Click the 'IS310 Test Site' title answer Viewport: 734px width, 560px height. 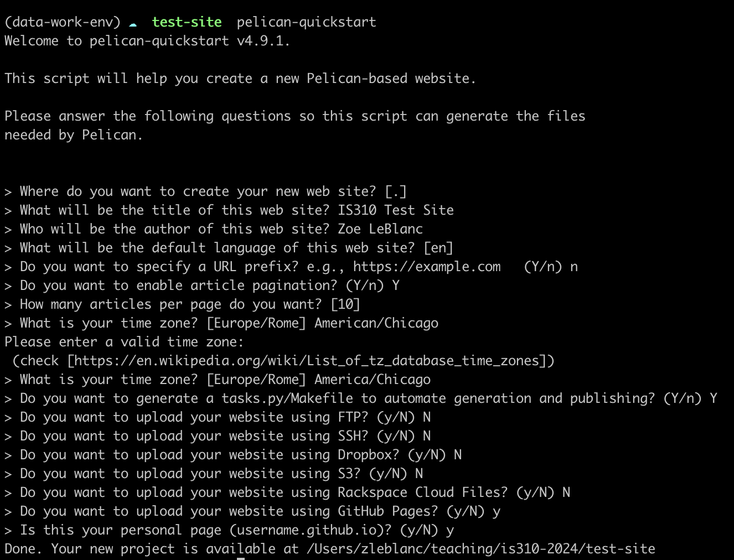tap(396, 210)
